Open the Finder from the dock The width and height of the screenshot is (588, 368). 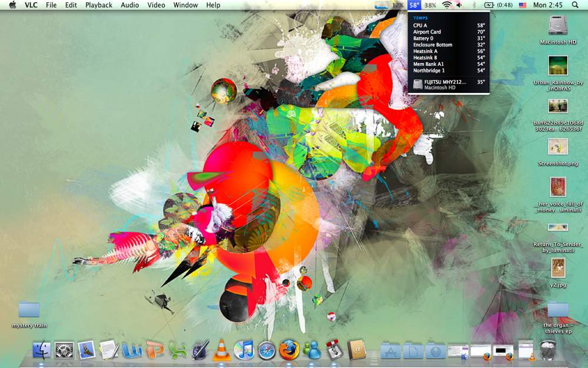point(42,350)
